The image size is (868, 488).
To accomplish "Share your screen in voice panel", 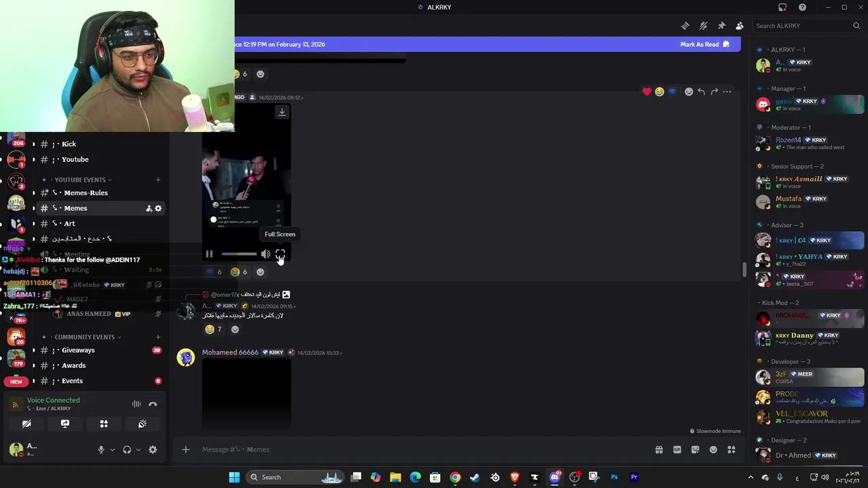I will (x=65, y=424).
